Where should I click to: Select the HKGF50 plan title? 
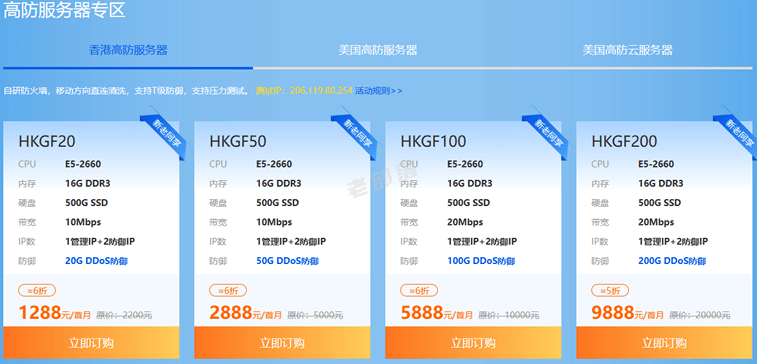click(x=238, y=141)
